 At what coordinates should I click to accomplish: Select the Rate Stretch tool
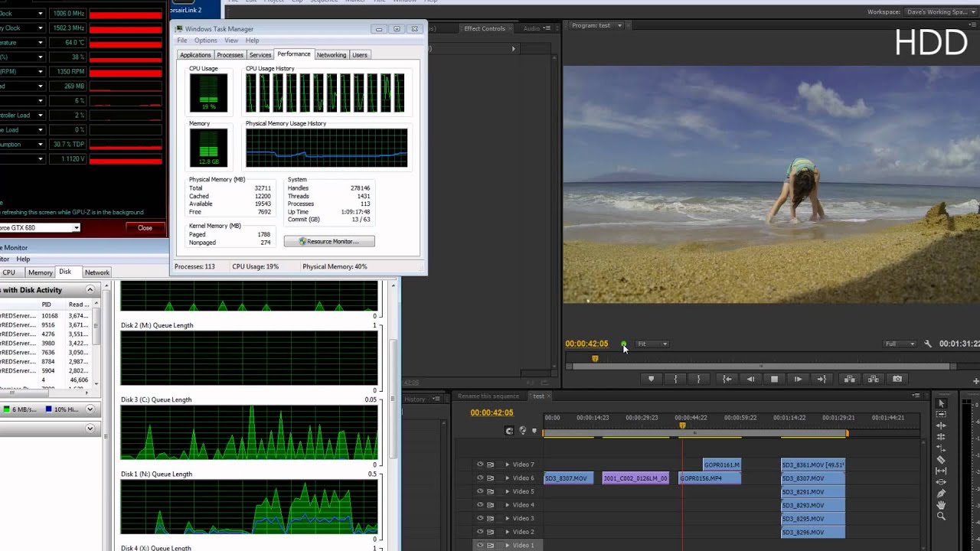(942, 448)
